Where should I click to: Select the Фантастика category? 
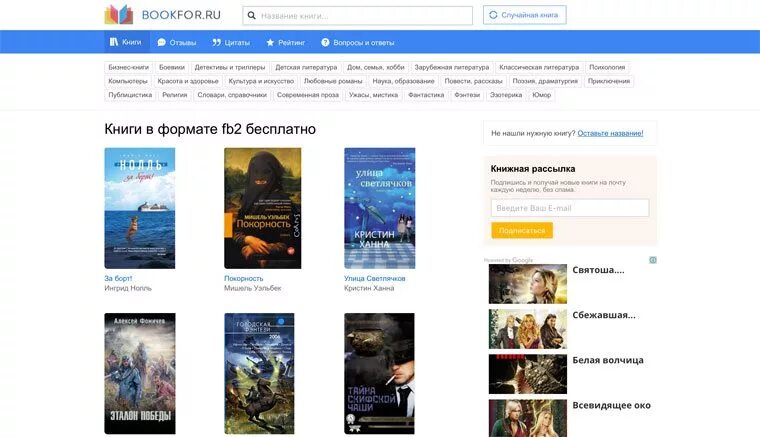tap(426, 95)
